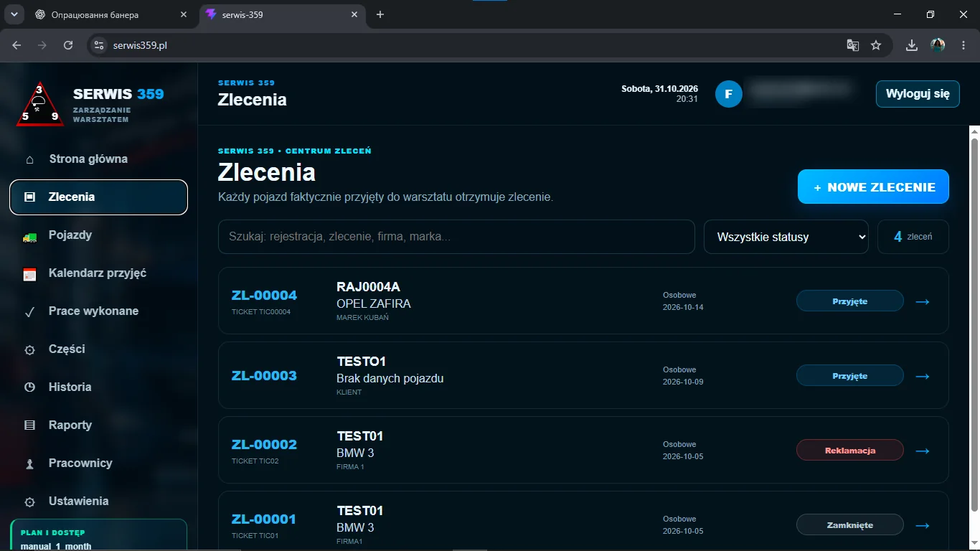This screenshot has width=980, height=551.
Task: Click the truck icon beside Pojazdy
Action: tap(29, 236)
